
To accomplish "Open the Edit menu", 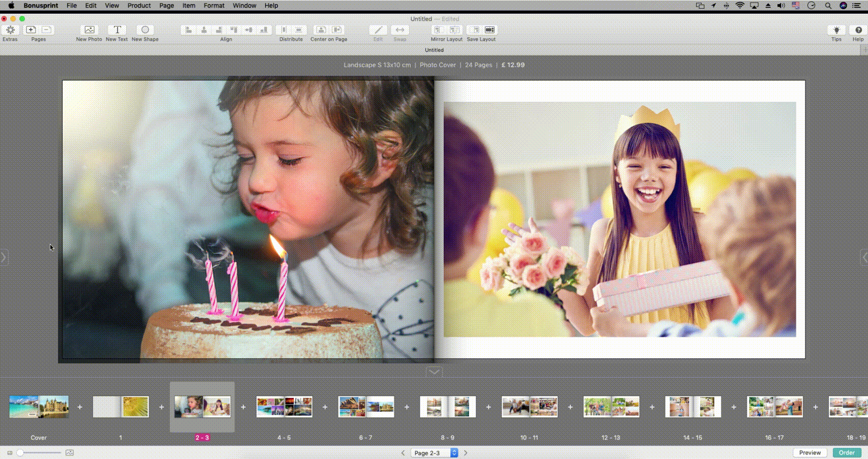I will click(x=91, y=6).
